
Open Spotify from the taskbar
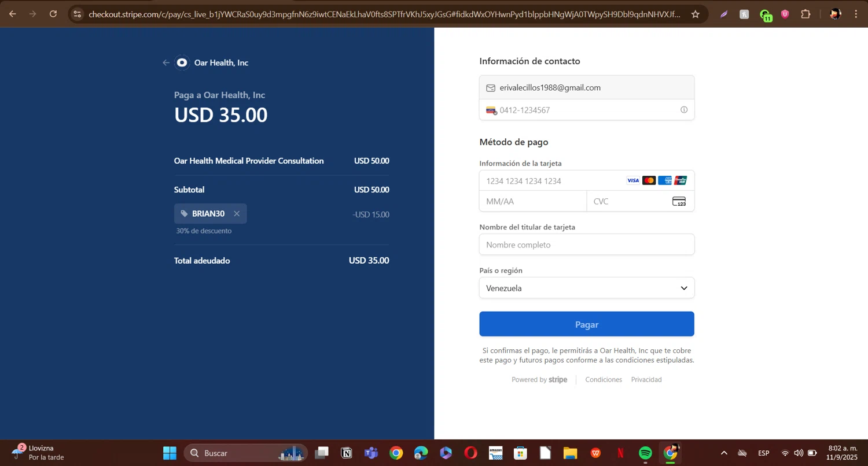tap(645, 453)
